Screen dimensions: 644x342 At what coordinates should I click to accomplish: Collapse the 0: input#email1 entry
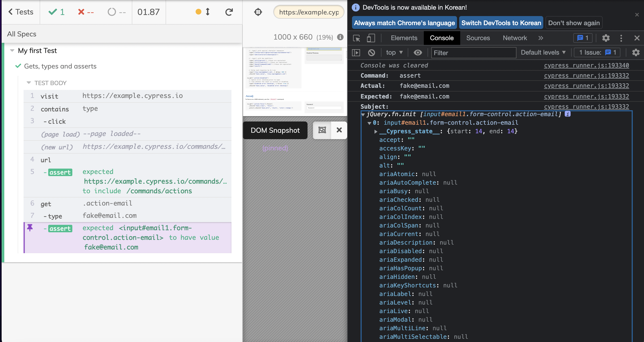pos(369,123)
